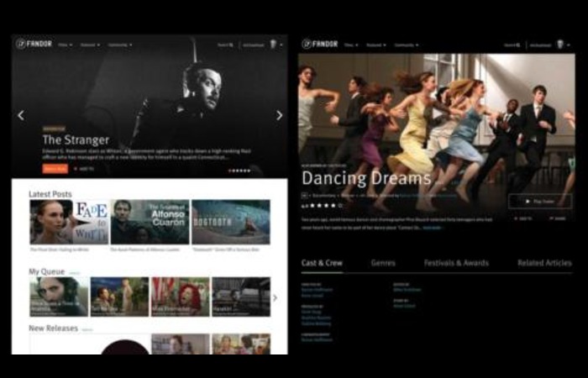Go to the previous slide in The Stranger carousel
Viewport: 588px width, 378px height.
(21, 115)
